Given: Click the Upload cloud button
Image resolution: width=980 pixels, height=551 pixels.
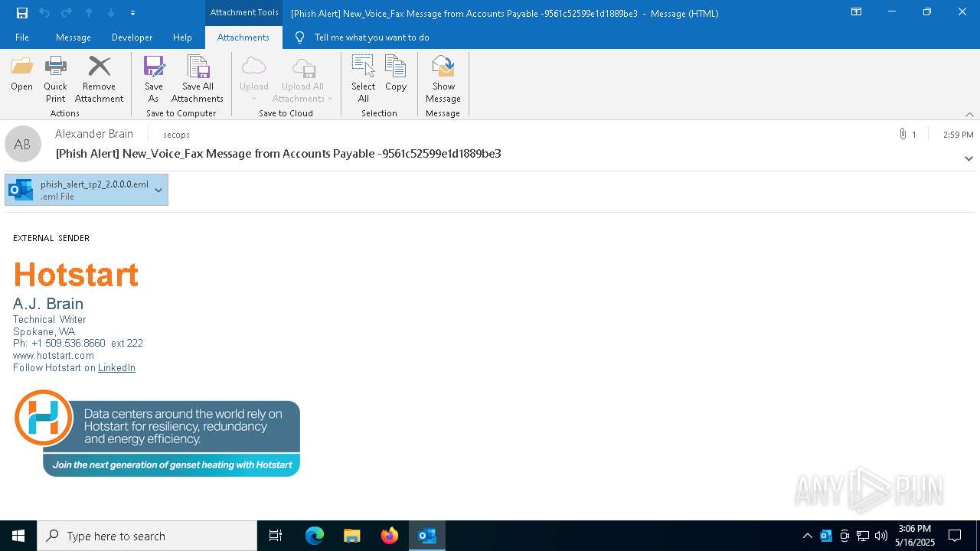Looking at the screenshot, I should point(253,80).
